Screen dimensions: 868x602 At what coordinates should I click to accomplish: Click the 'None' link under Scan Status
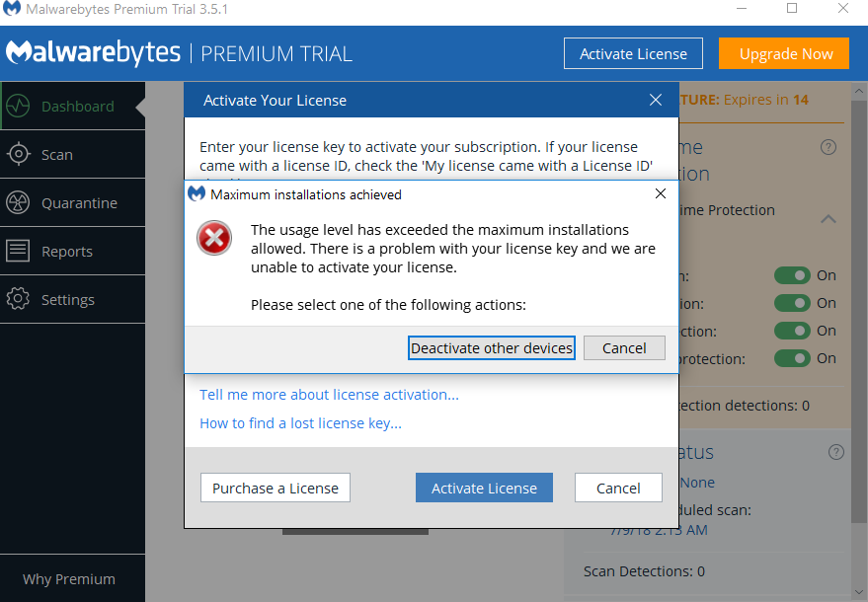(x=697, y=483)
